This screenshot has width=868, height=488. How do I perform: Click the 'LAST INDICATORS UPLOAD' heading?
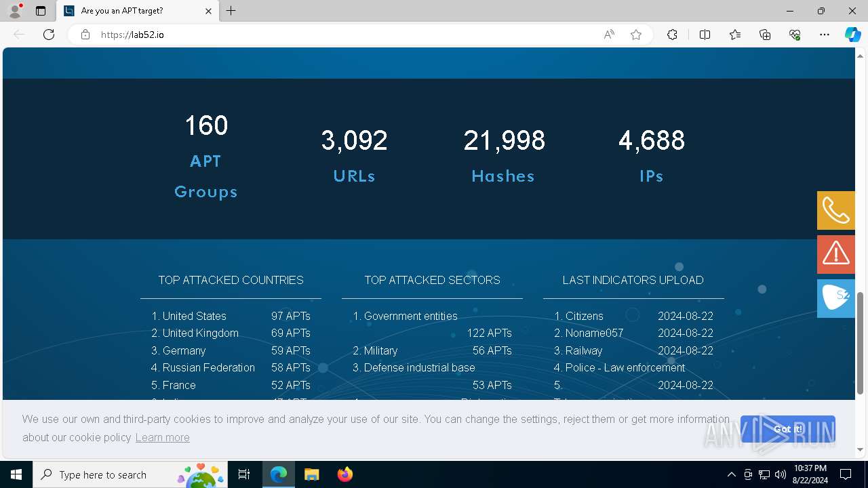point(633,280)
